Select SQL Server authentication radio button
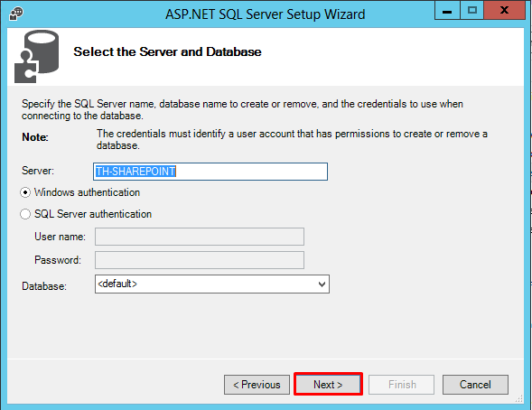The height and width of the screenshot is (410, 532). click(25, 214)
